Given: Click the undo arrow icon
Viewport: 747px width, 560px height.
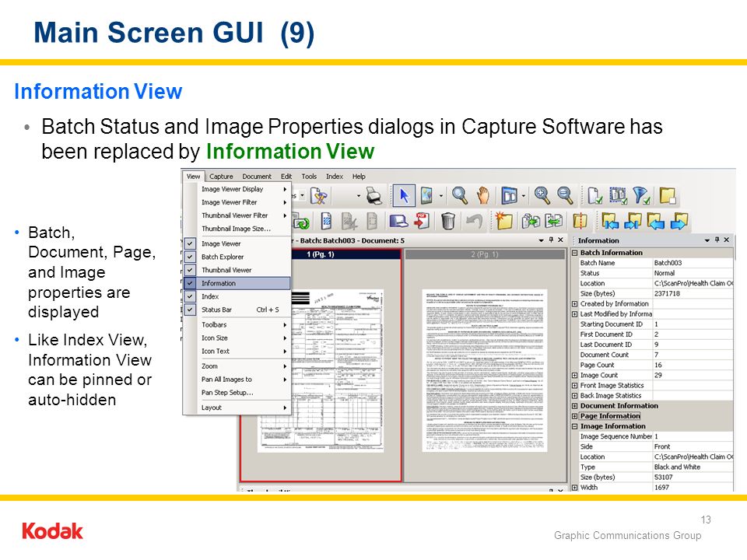Looking at the screenshot, I should [474, 222].
